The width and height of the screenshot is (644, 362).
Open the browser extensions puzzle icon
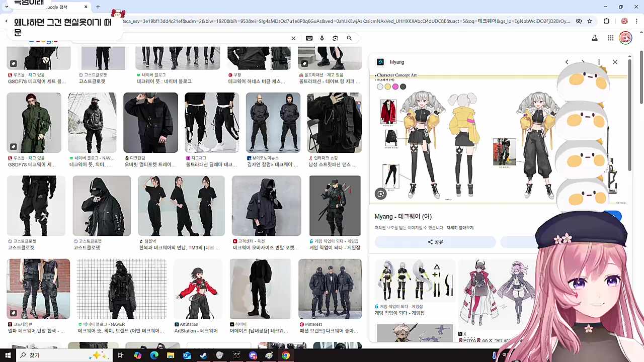(606, 21)
